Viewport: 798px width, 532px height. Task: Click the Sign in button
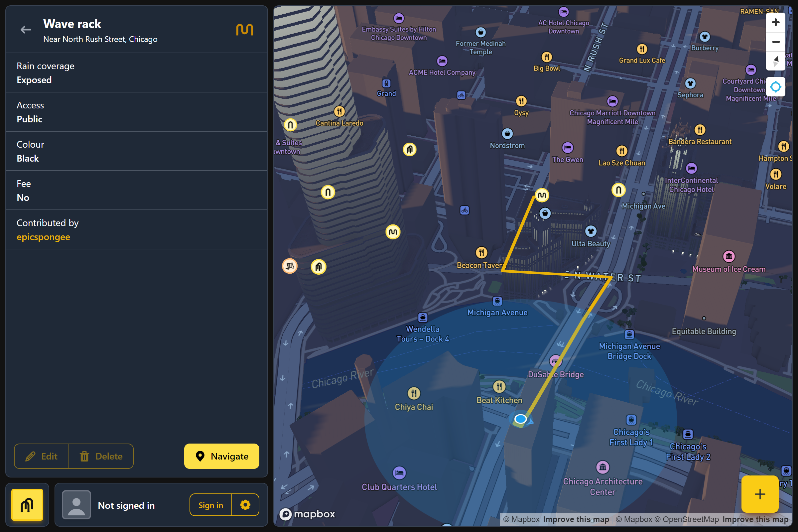(x=210, y=505)
